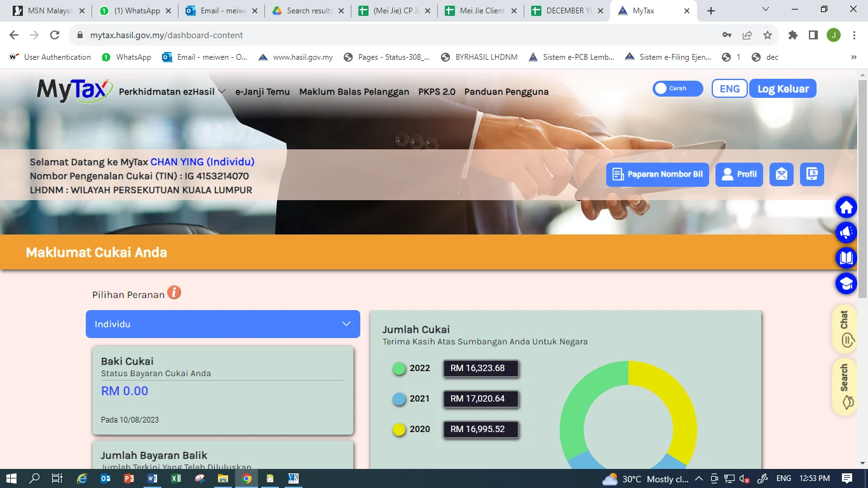Open Excel from the taskbar
Viewport: 868px width, 488px height.
point(175,478)
